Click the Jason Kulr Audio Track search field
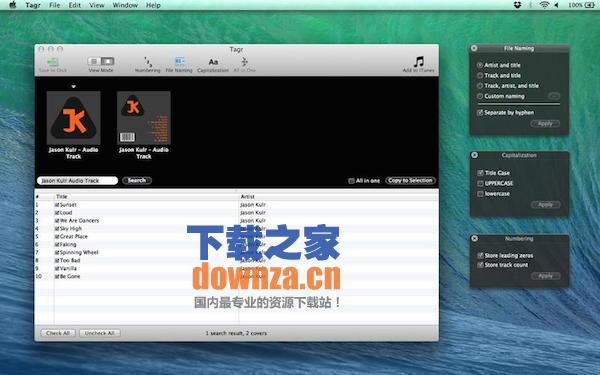The height and width of the screenshot is (375, 600). [77, 181]
